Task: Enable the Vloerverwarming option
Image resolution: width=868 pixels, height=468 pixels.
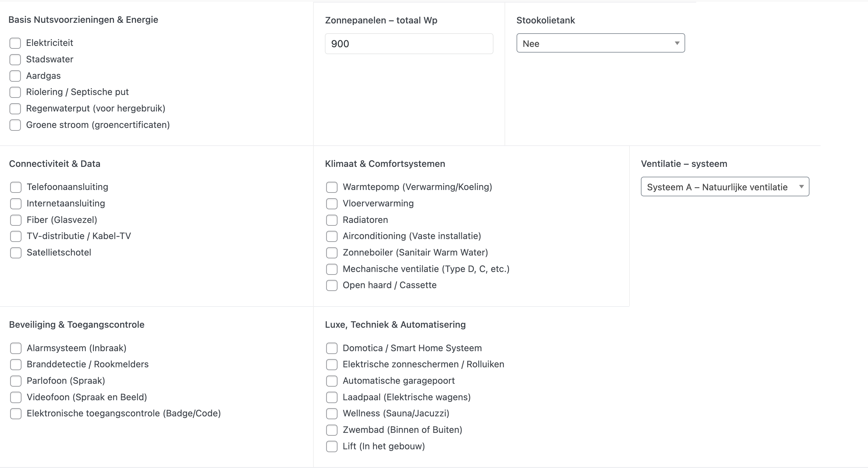Action: (332, 204)
